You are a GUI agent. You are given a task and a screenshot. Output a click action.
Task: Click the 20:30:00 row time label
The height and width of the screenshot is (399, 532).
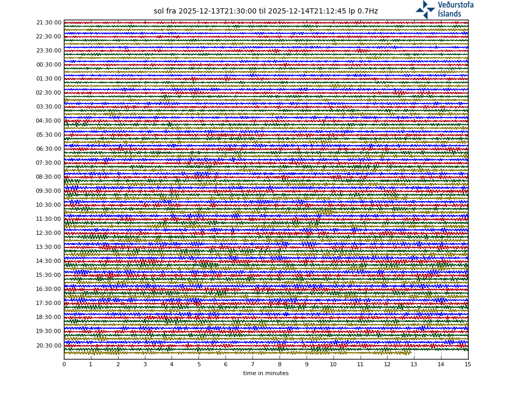(49, 345)
